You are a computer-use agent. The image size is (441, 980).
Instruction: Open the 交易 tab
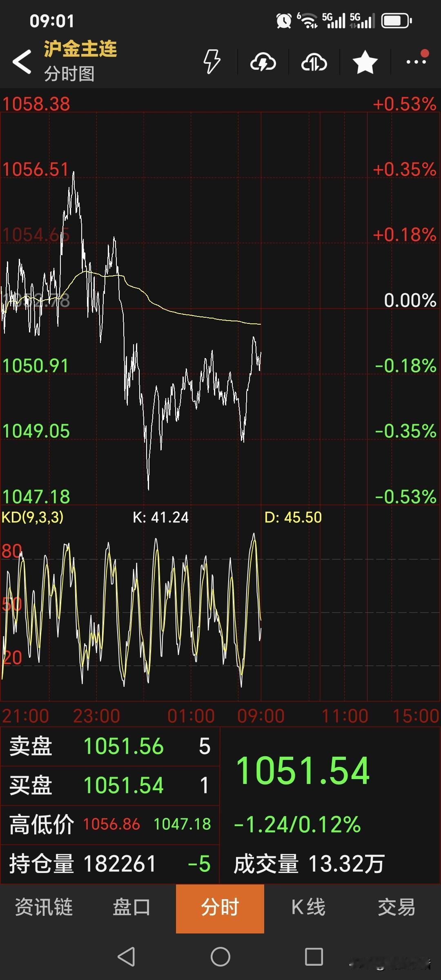[396, 907]
